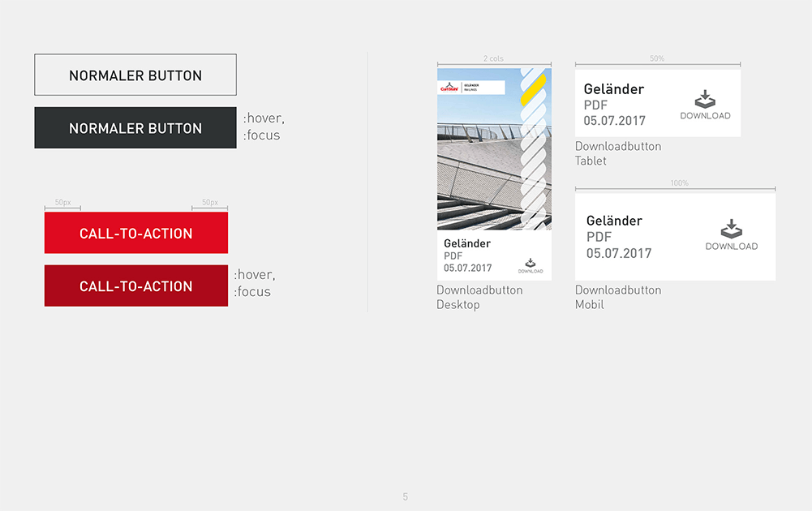This screenshot has height=511, width=812.
Task: Select the dark red hover CALL-TO-ACTION button
Action: pos(135,286)
